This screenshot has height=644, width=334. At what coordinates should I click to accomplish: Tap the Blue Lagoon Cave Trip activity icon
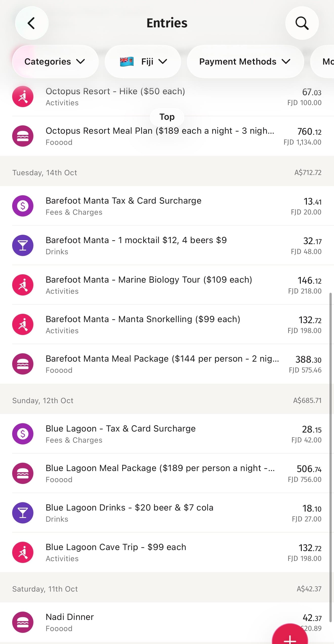[23, 552]
